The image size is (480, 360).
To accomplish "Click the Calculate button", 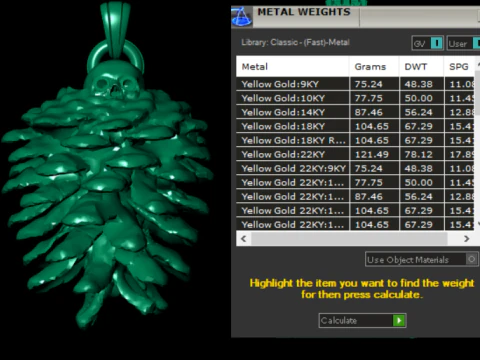I will (362, 320).
